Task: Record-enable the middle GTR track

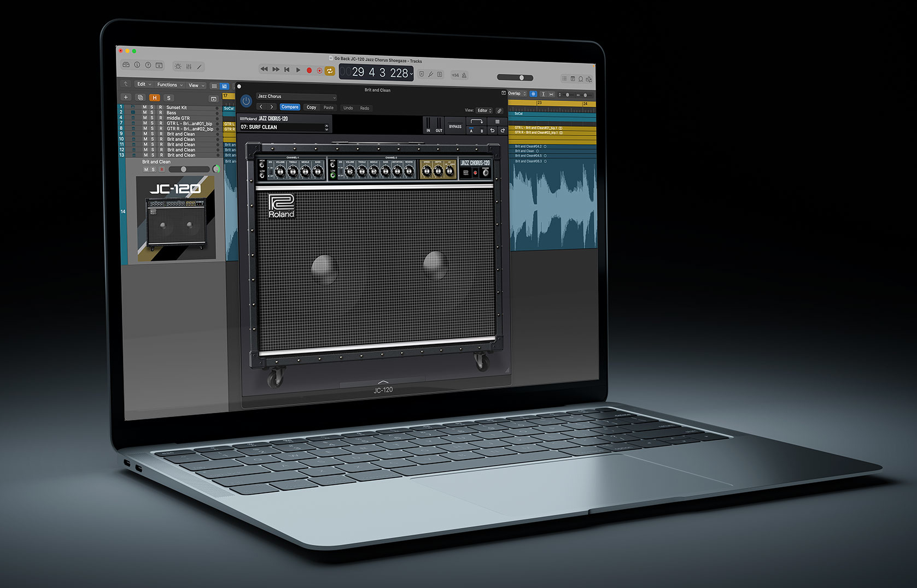Action: (161, 118)
